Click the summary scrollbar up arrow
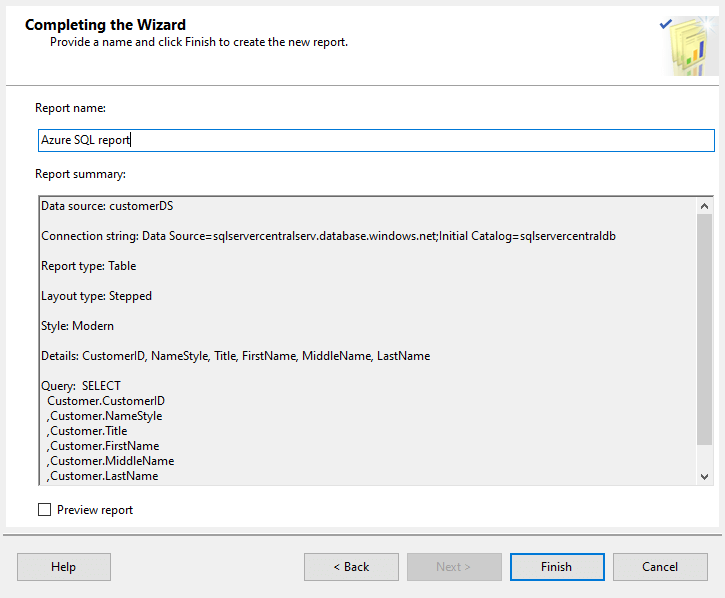Viewport: 725px width, 598px height. pos(704,206)
